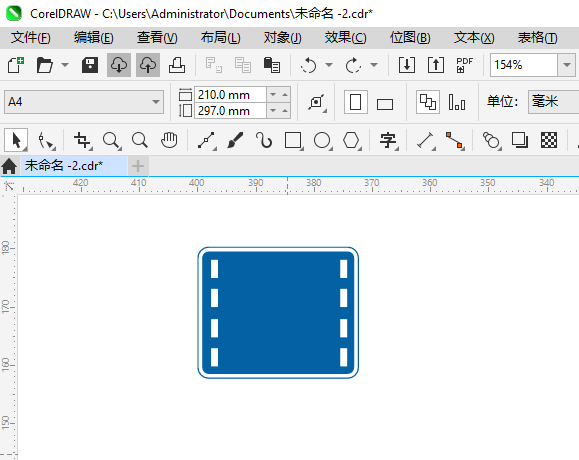The image size is (579, 460).
Task: Select the Polygon tool
Action: click(x=351, y=141)
